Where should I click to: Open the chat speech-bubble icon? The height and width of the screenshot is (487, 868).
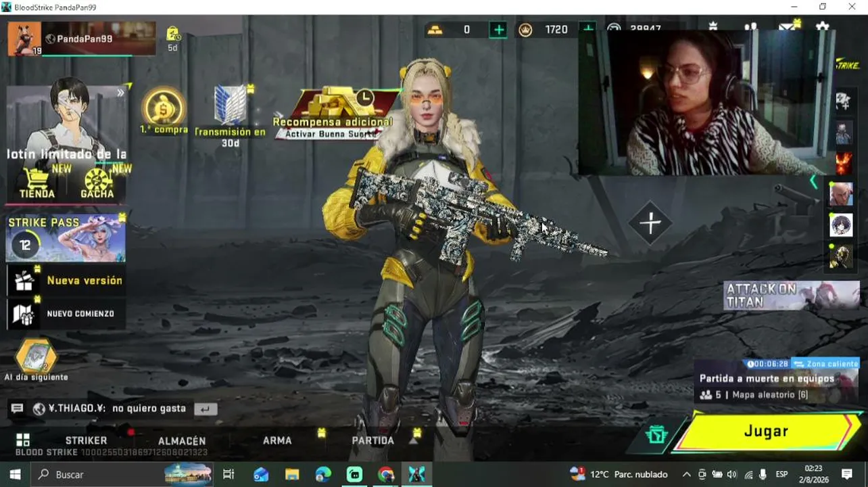[18, 409]
